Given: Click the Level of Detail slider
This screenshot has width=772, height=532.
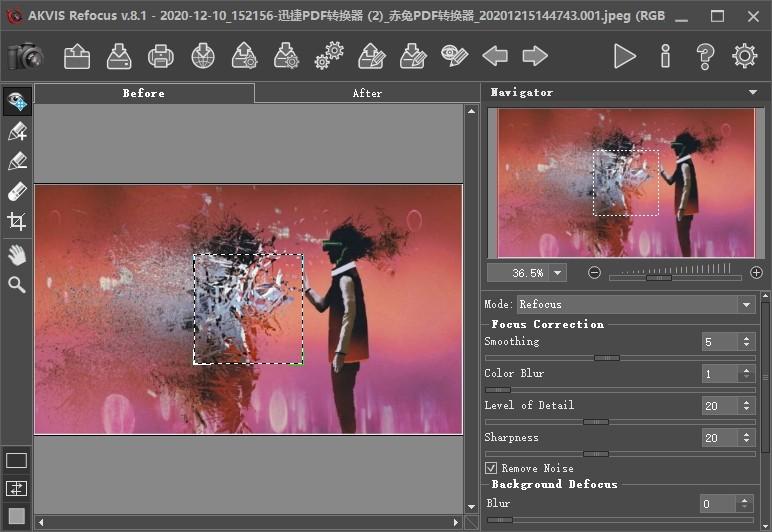Looking at the screenshot, I should point(596,422).
